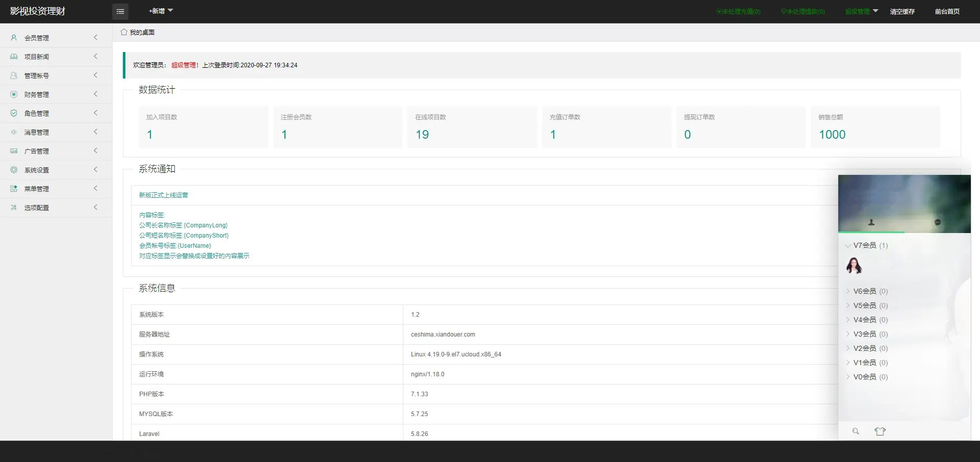Click the shirt skin icon in chat panel
This screenshot has height=462, width=980.
pos(880,431)
